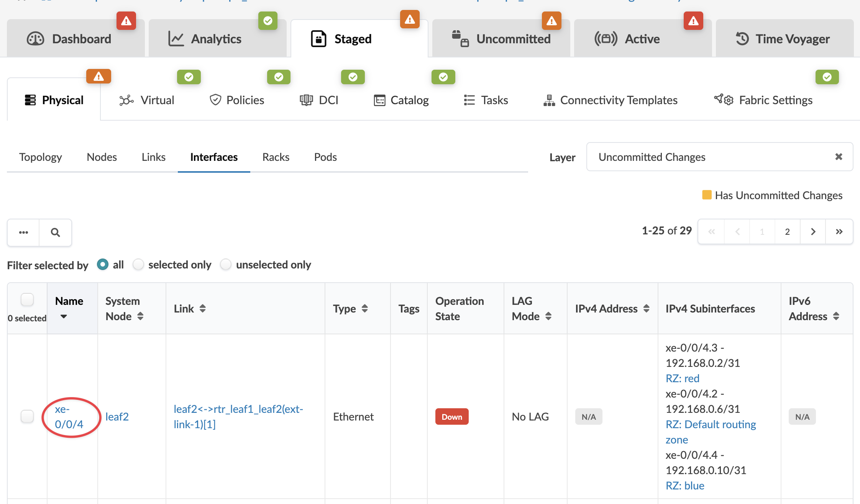Image resolution: width=860 pixels, height=504 pixels.
Task: Open the Time Voyager view
Action: coord(782,38)
